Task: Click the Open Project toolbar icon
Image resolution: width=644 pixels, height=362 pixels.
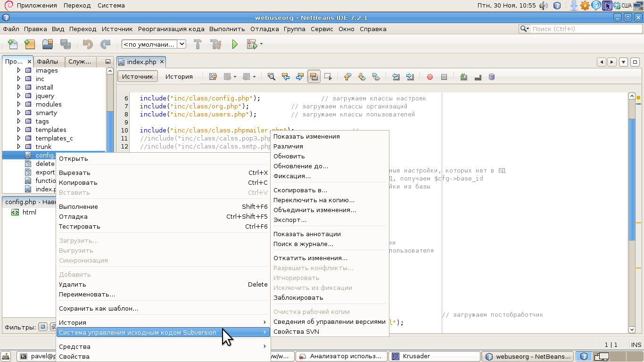Action: (x=48, y=44)
